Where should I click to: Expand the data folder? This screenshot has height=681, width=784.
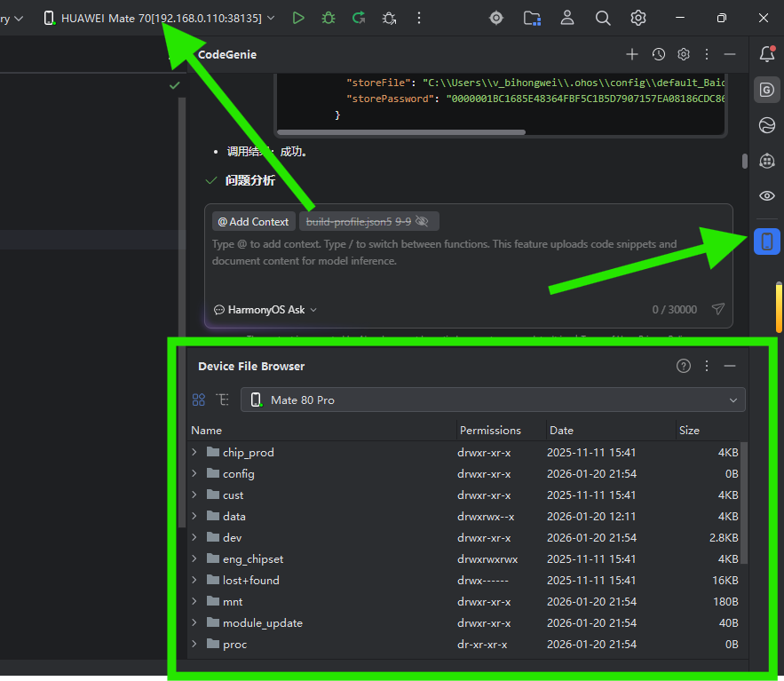[194, 516]
